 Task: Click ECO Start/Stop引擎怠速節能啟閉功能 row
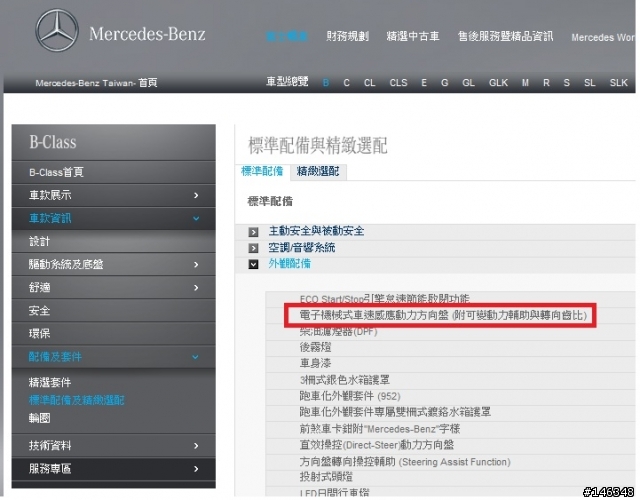450,299
